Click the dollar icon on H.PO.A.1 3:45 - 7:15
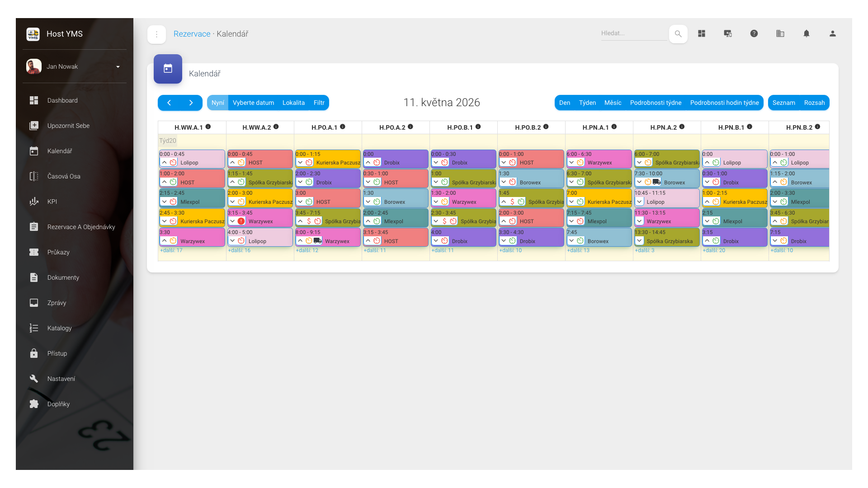 309,221
